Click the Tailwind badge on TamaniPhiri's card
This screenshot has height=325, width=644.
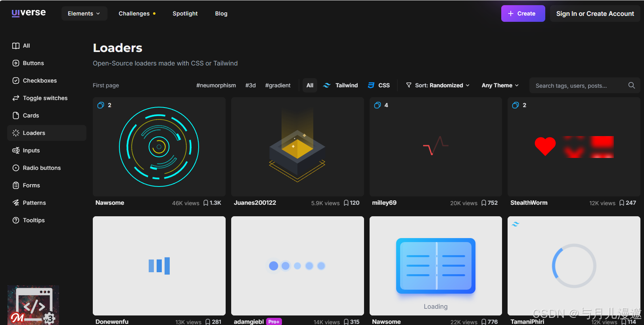[x=516, y=224]
